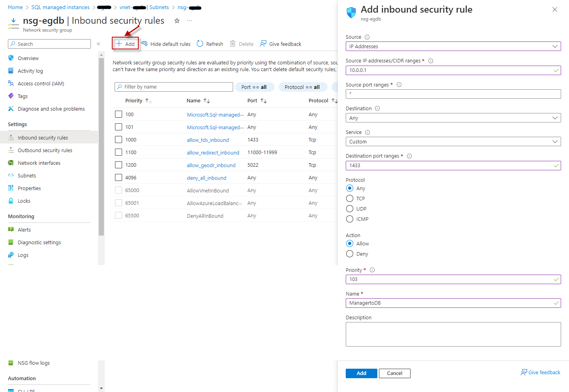The width and height of the screenshot is (569, 392).
Task: Click info icon next to Priority field
Action: 372,270
